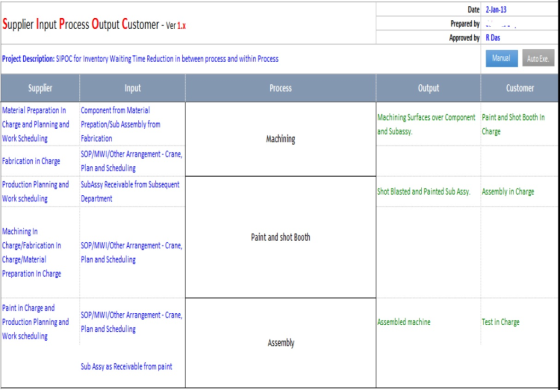Click the Project Description text line
This screenshot has height=390, width=560.
tap(140, 59)
